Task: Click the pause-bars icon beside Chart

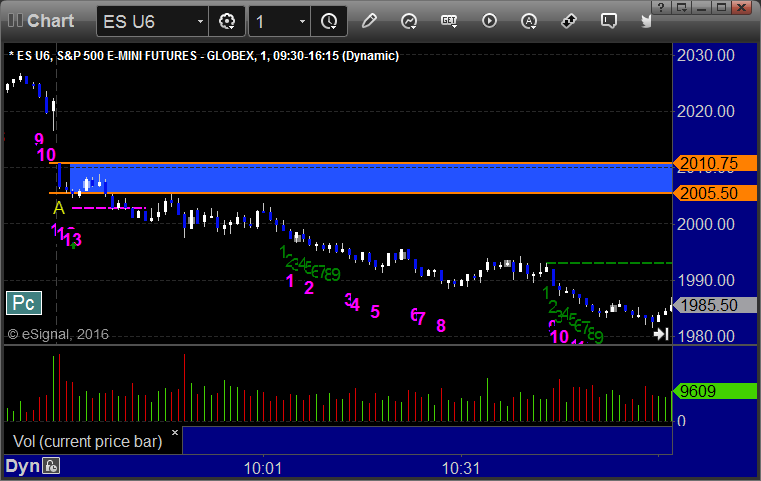Action: (16, 20)
